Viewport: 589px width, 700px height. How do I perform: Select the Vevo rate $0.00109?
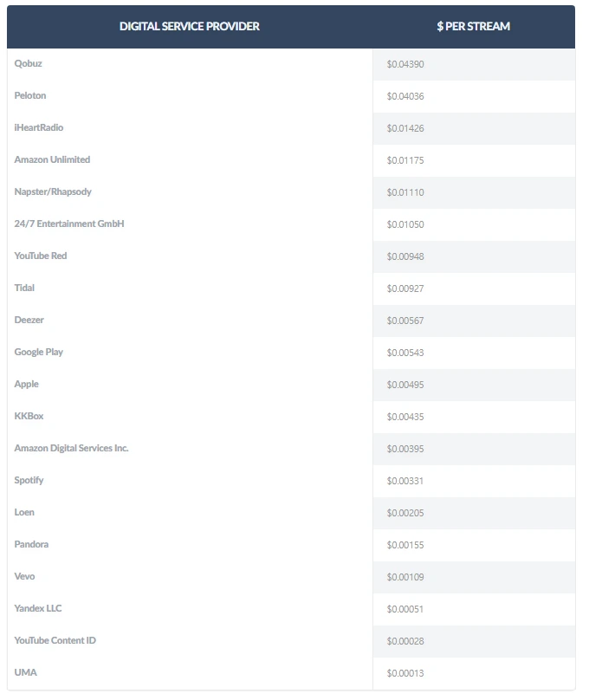[x=405, y=577]
